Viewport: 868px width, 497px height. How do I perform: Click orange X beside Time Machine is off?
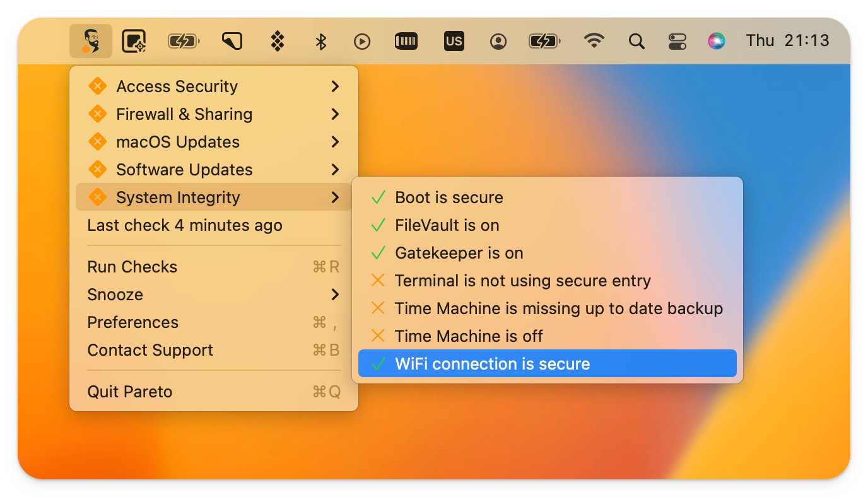pos(378,336)
